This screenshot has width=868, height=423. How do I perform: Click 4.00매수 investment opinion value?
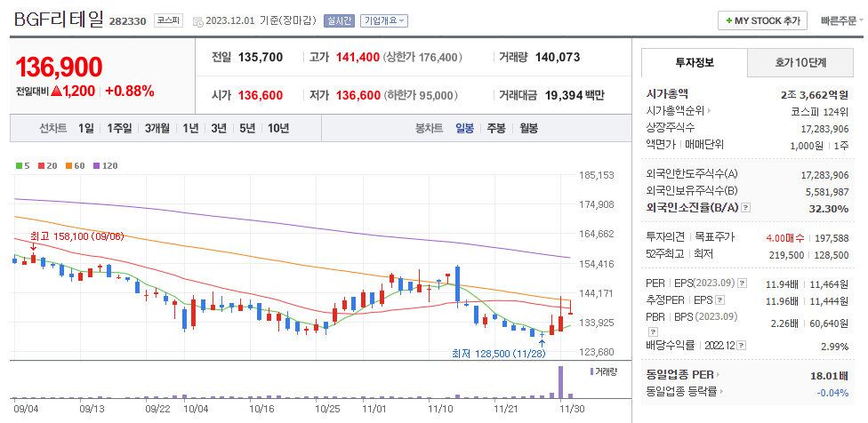point(784,238)
